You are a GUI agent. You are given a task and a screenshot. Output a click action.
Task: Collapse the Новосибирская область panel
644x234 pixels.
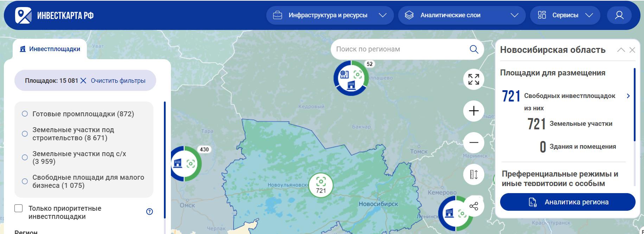[x=621, y=50]
